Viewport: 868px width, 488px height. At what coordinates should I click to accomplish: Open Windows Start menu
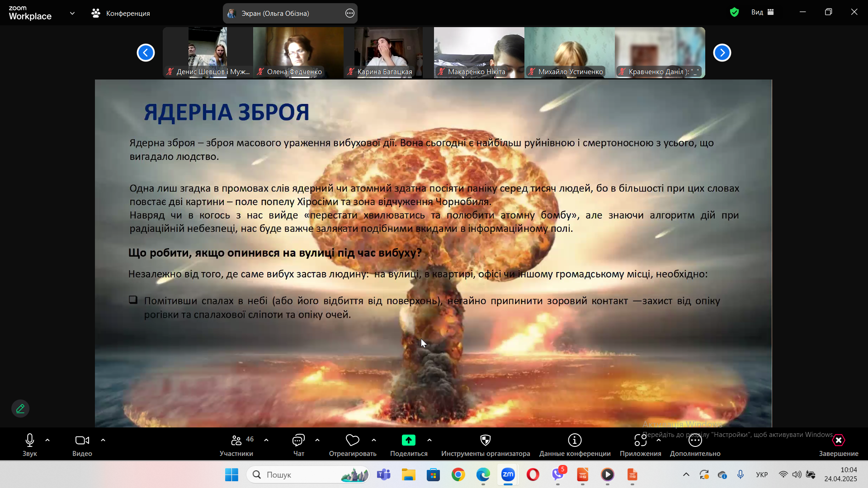[x=231, y=475]
